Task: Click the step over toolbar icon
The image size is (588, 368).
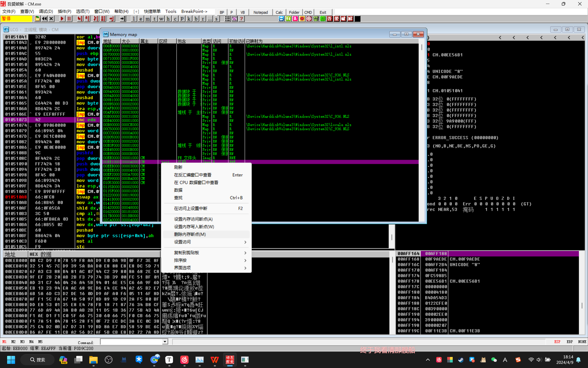Action: click(87, 19)
